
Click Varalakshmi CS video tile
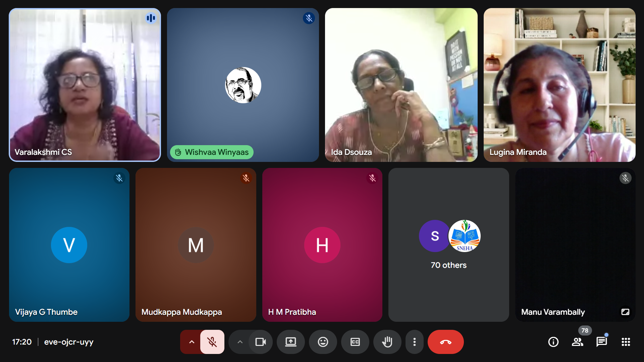click(85, 85)
